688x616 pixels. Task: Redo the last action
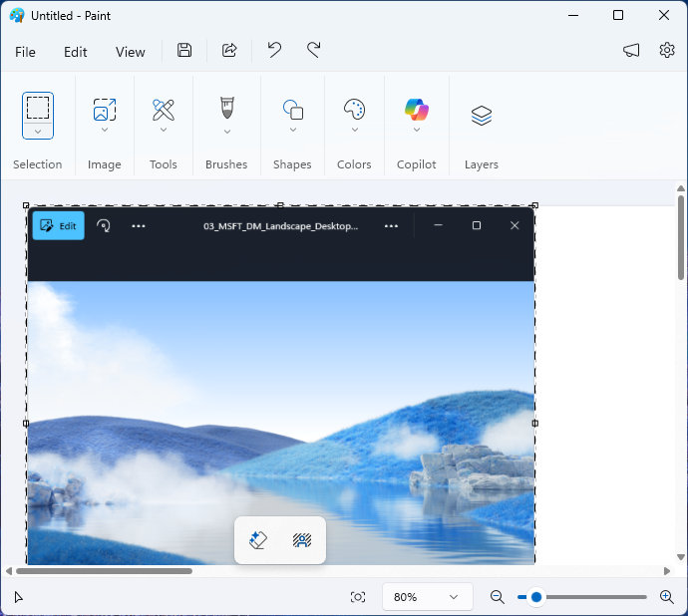point(314,50)
